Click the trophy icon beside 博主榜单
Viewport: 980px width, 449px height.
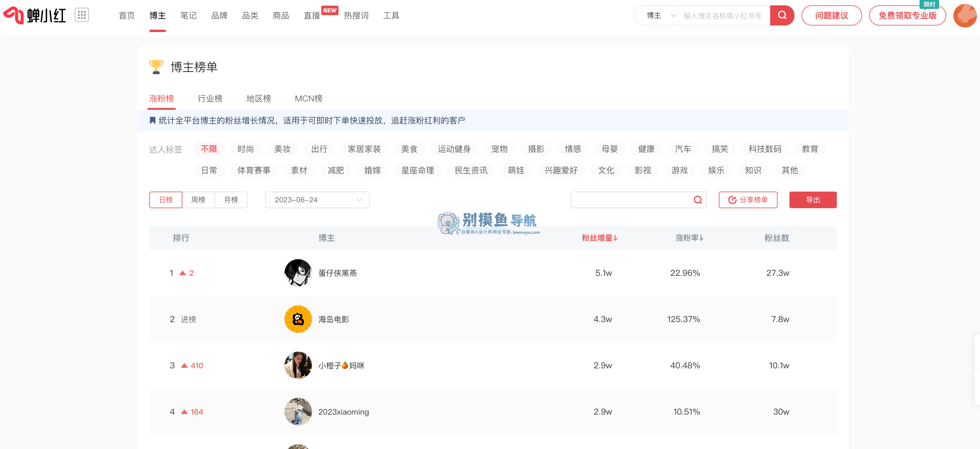click(x=156, y=67)
